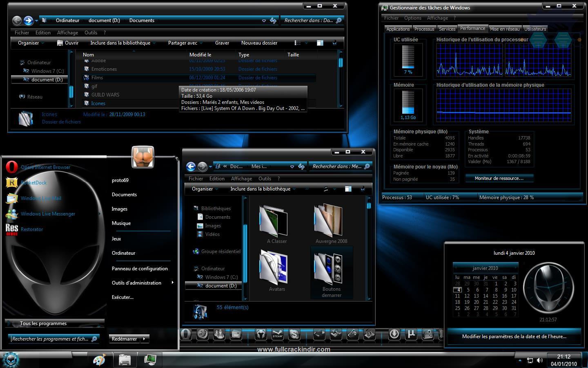The image size is (588, 368).
Task: Open Outils menu in Documents window
Action: click(x=91, y=33)
